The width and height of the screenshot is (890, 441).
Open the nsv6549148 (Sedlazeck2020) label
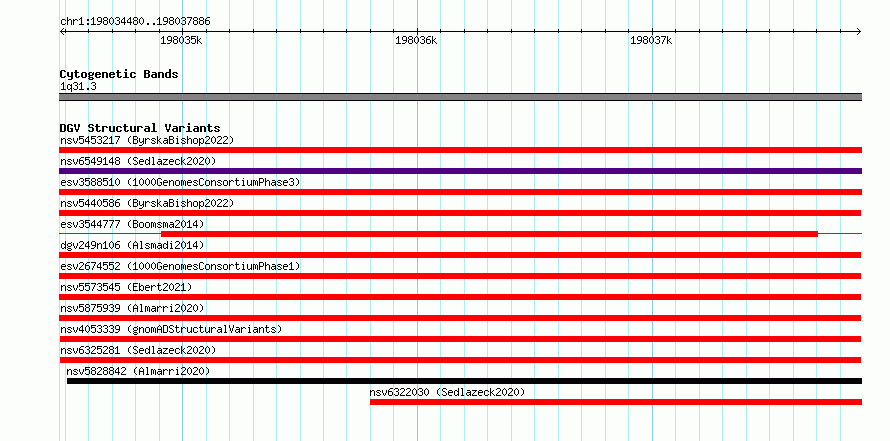coord(138,161)
